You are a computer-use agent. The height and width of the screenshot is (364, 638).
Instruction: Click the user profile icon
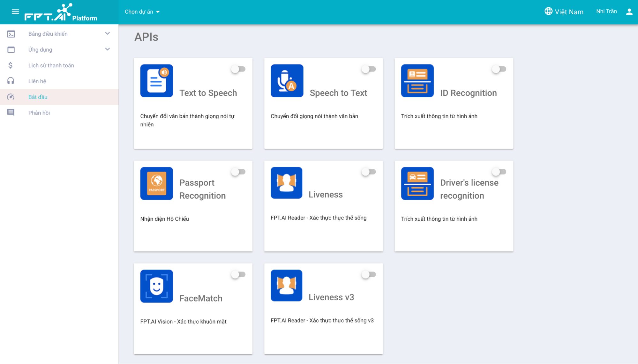[x=629, y=12]
